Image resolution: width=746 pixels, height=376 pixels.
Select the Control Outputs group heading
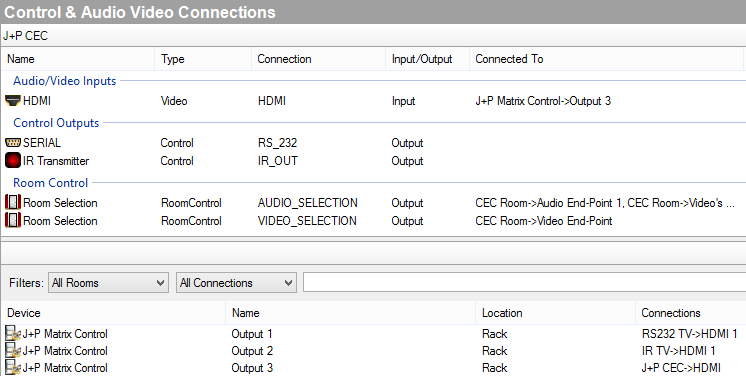(x=56, y=123)
